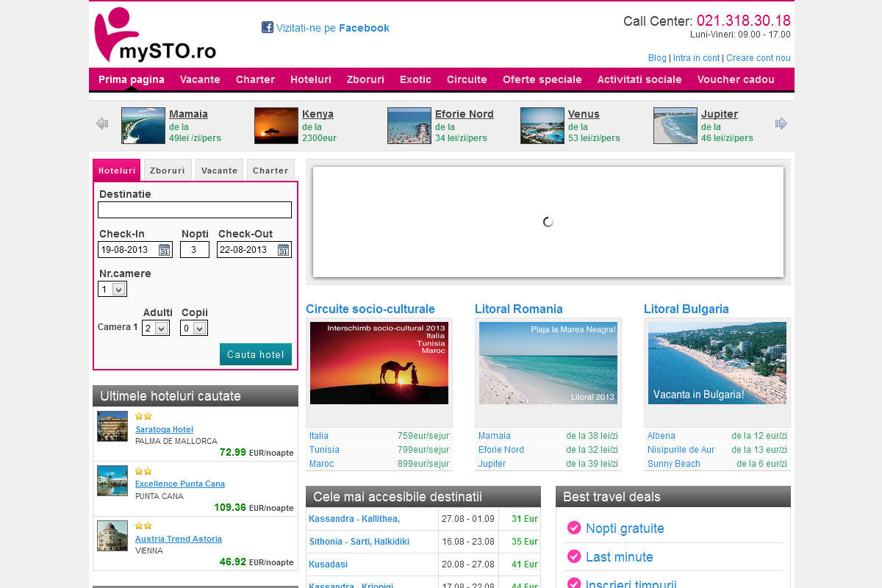Click inside the Destinatie input field

(194, 209)
